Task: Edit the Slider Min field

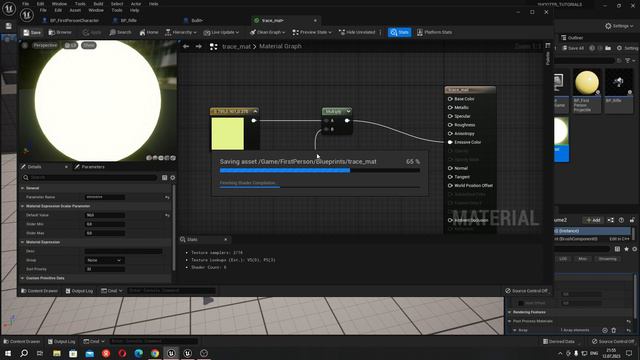Action: [104, 224]
